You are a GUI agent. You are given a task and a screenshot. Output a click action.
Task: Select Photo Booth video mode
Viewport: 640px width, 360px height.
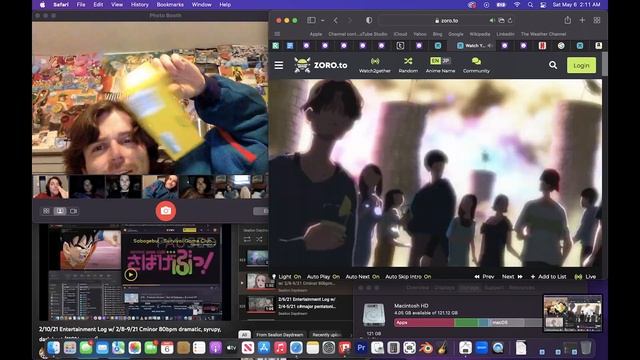click(73, 211)
